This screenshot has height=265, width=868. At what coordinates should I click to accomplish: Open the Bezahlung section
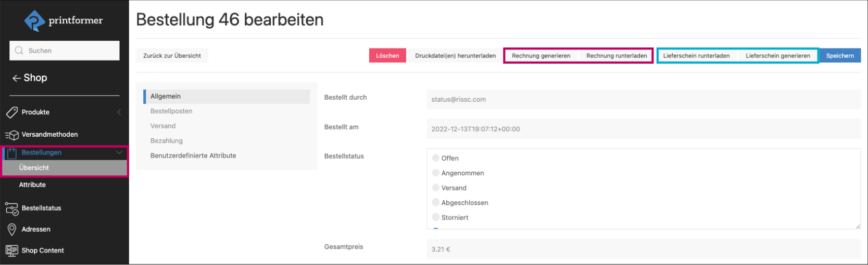167,141
